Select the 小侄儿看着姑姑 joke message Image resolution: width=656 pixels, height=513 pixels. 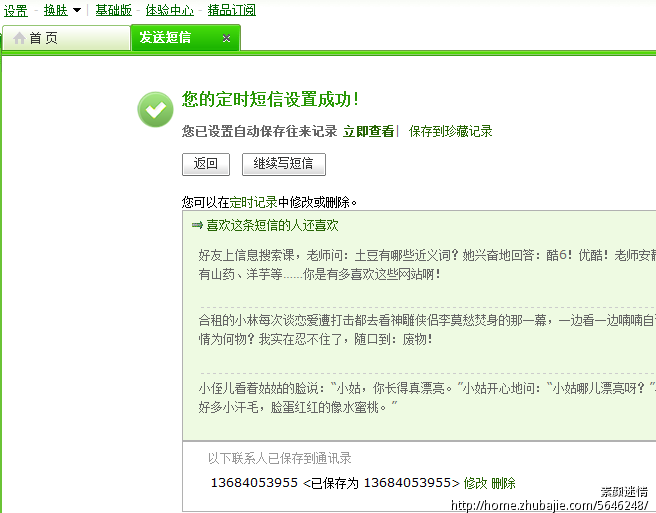click(427, 398)
